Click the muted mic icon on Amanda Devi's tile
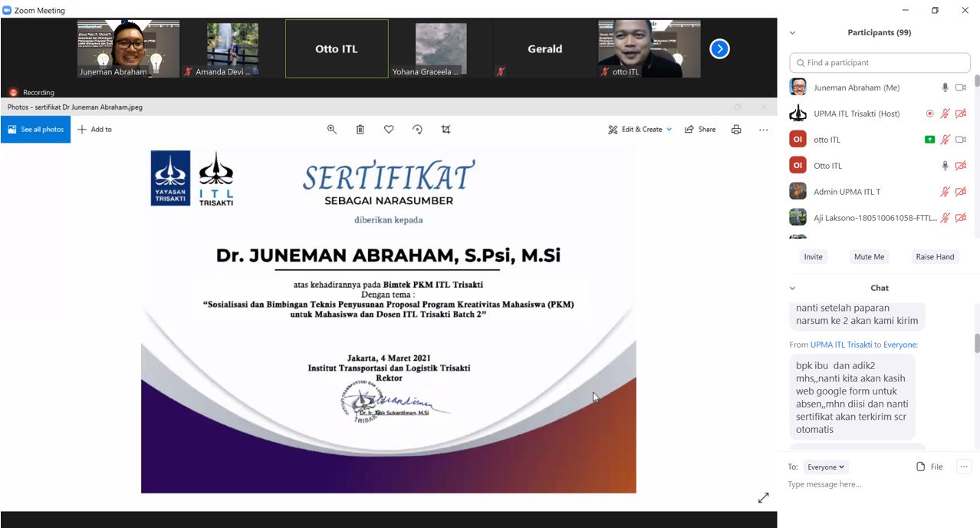The height and width of the screenshot is (528, 980). tap(189, 72)
